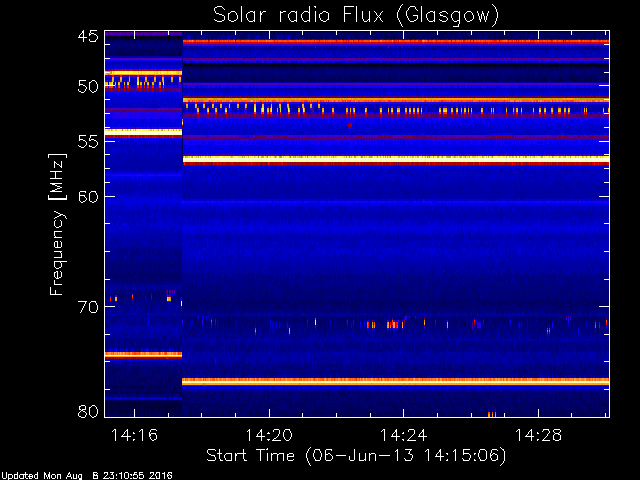Click the 'Frequency [MHz]' axis label
The width and height of the screenshot is (640, 480).
(57, 224)
